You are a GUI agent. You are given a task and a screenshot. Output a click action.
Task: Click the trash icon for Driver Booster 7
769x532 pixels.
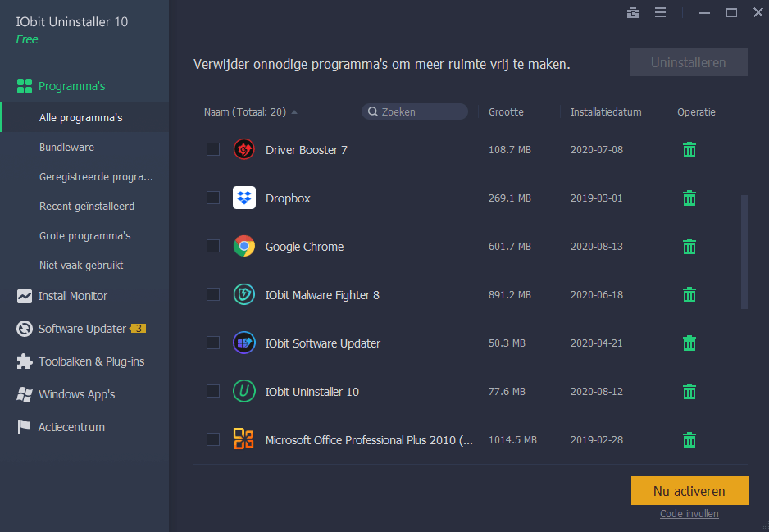689,149
